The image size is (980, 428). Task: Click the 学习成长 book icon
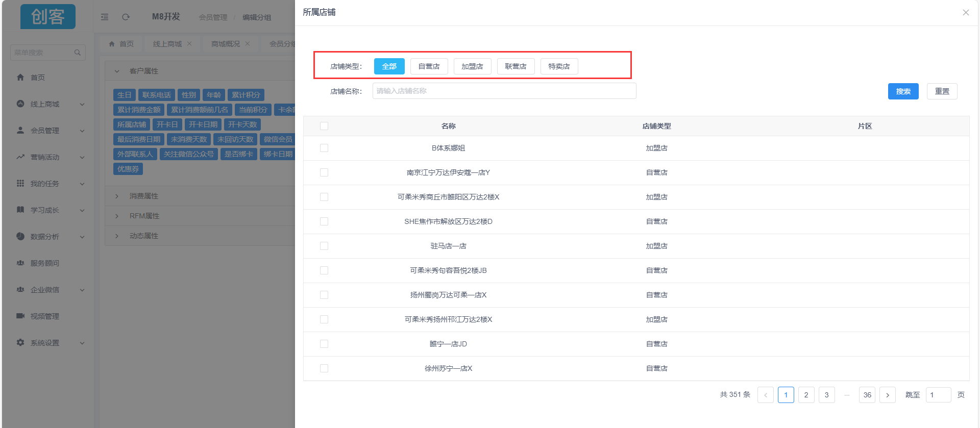[20, 210]
